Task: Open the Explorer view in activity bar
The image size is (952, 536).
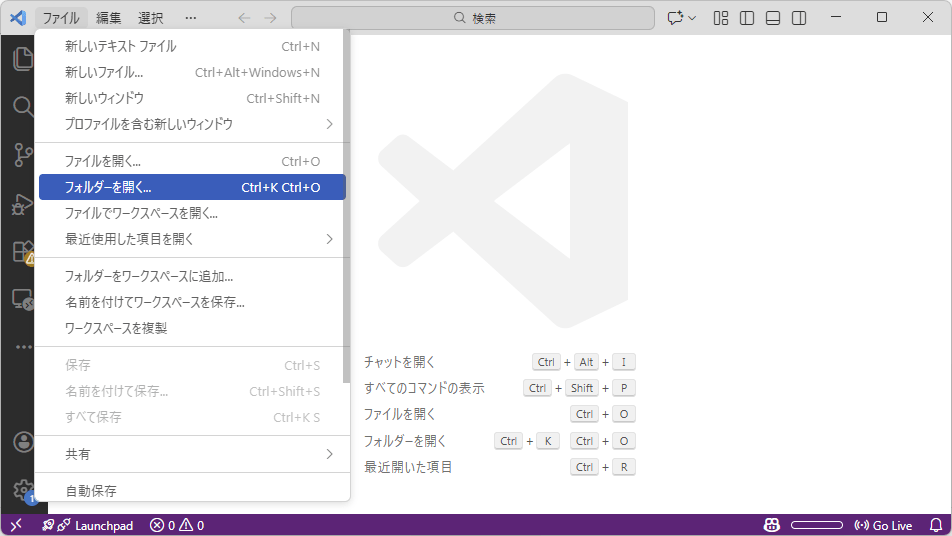Action: click(22, 59)
